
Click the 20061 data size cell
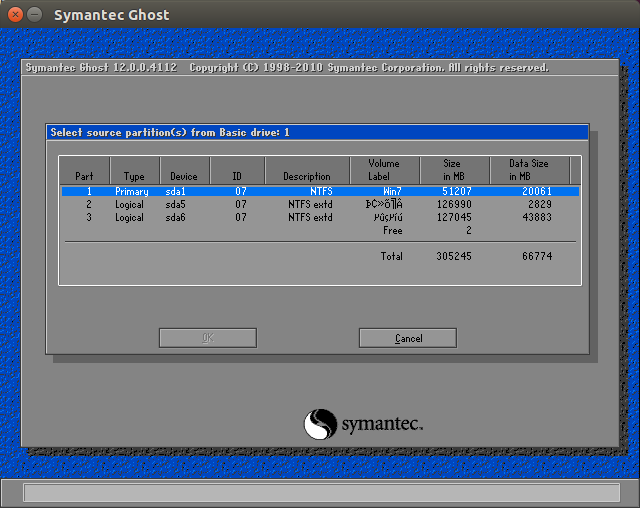click(537, 191)
